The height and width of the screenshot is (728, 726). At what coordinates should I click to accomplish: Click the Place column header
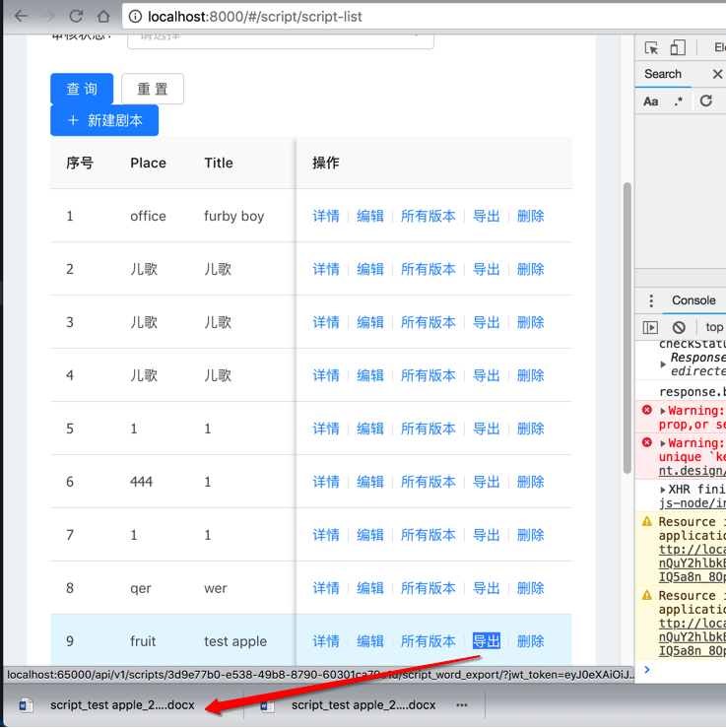tap(148, 163)
